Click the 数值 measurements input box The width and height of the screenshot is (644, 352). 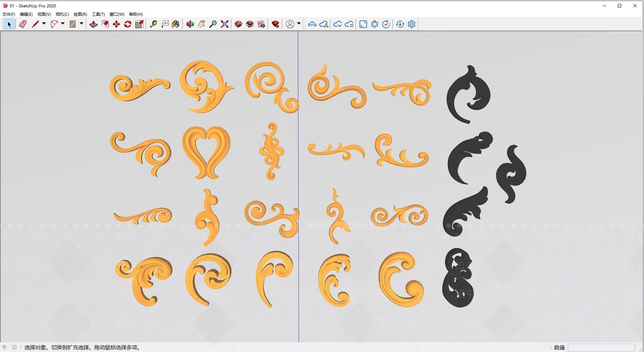[x=601, y=348]
